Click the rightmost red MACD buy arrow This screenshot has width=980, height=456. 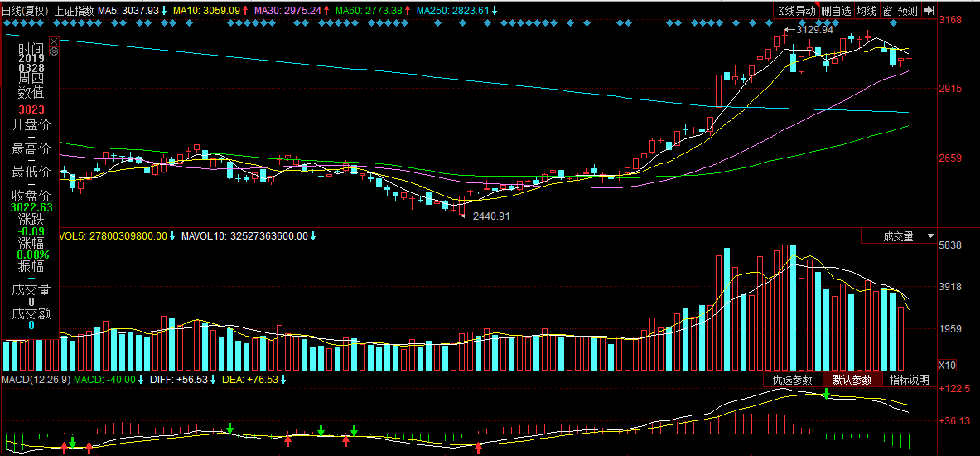(479, 447)
